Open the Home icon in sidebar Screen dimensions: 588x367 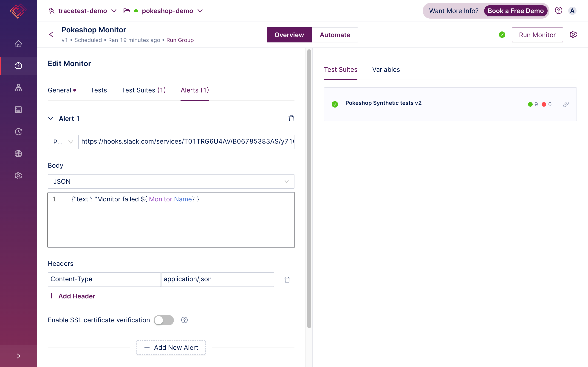(x=18, y=44)
